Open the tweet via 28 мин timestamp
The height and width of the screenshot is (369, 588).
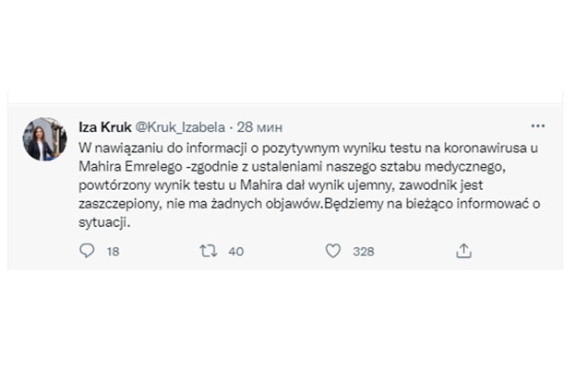[x=259, y=127]
